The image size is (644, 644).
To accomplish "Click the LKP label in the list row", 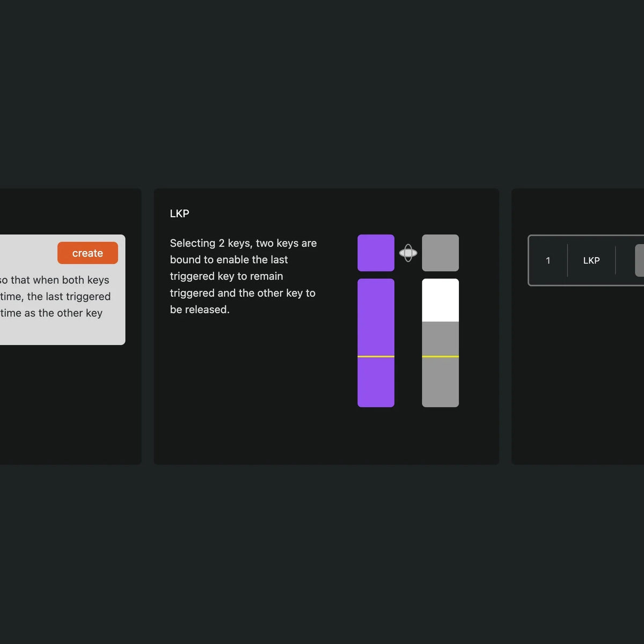I will tap(591, 260).
